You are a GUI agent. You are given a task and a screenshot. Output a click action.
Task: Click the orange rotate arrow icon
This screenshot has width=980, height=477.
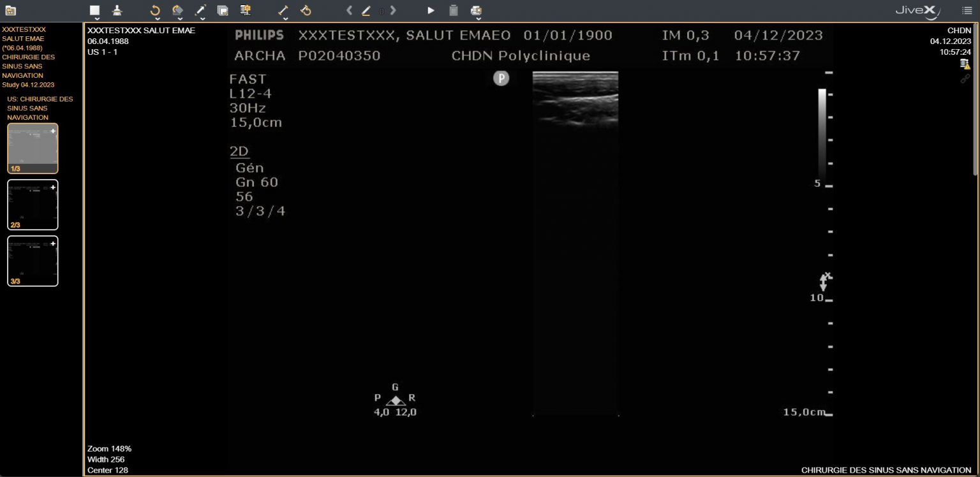click(155, 10)
